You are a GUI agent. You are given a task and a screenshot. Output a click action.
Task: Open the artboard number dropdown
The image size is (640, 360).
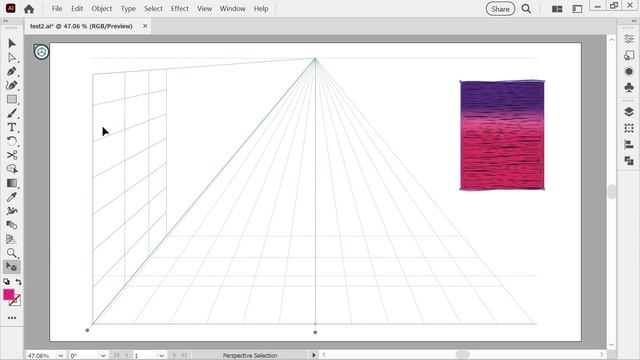162,356
